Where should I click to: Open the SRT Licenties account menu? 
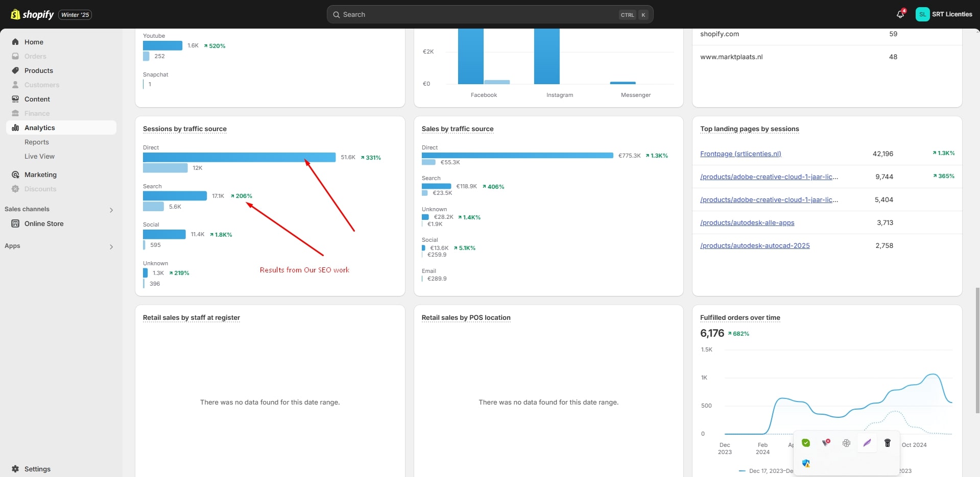[x=944, y=14]
